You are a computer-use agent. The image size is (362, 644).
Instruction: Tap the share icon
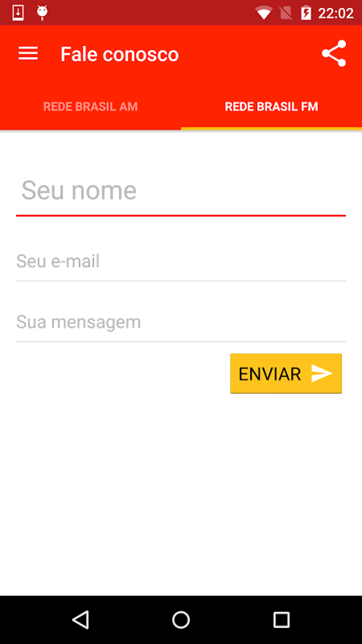pyautogui.click(x=334, y=53)
